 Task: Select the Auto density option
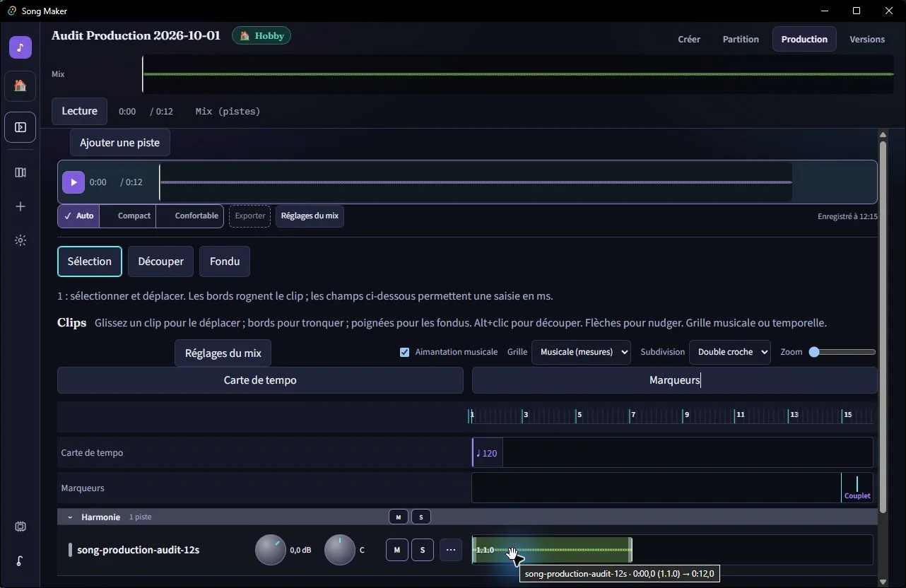pos(78,216)
